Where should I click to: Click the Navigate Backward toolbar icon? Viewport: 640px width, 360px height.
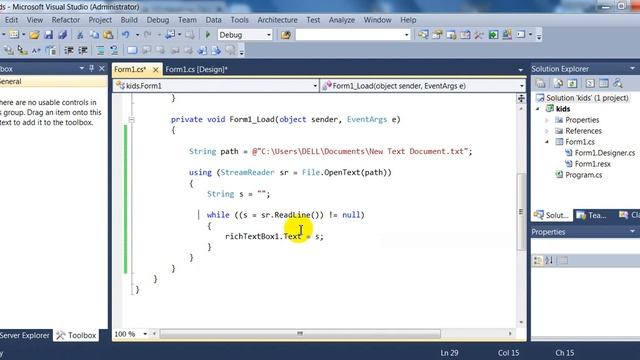pos(171,35)
